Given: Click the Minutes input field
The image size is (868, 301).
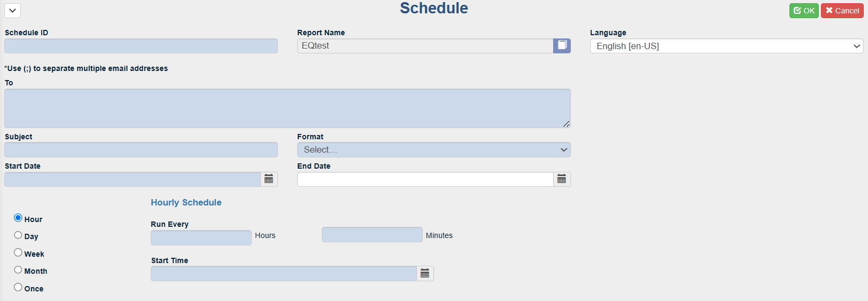Looking at the screenshot, I should coord(372,235).
